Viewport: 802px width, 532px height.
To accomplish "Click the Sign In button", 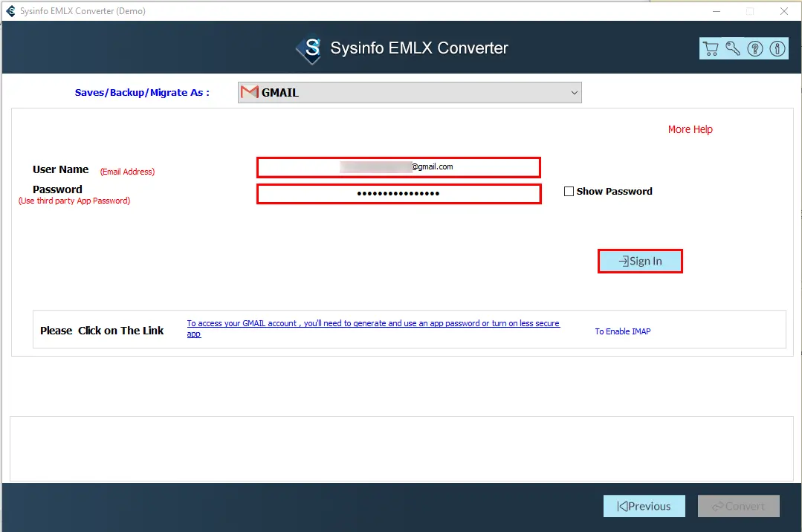I will [x=640, y=261].
